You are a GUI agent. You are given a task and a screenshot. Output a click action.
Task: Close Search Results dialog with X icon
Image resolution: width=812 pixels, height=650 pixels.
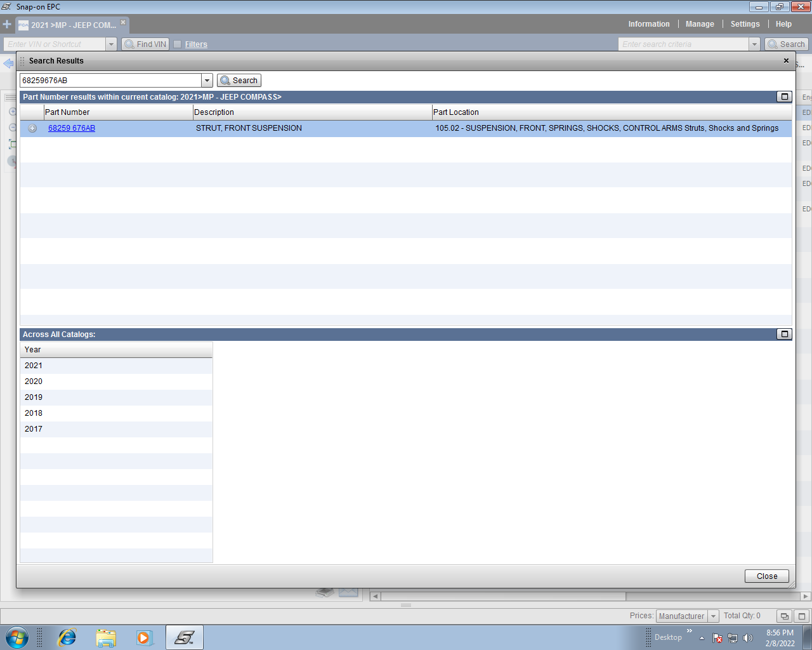pyautogui.click(x=786, y=61)
